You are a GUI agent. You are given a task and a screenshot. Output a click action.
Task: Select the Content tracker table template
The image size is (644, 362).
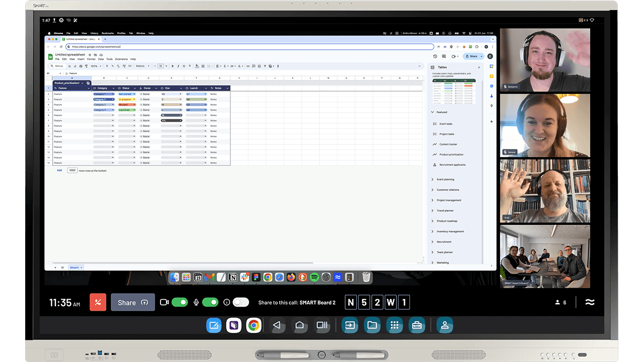pyautogui.click(x=448, y=144)
